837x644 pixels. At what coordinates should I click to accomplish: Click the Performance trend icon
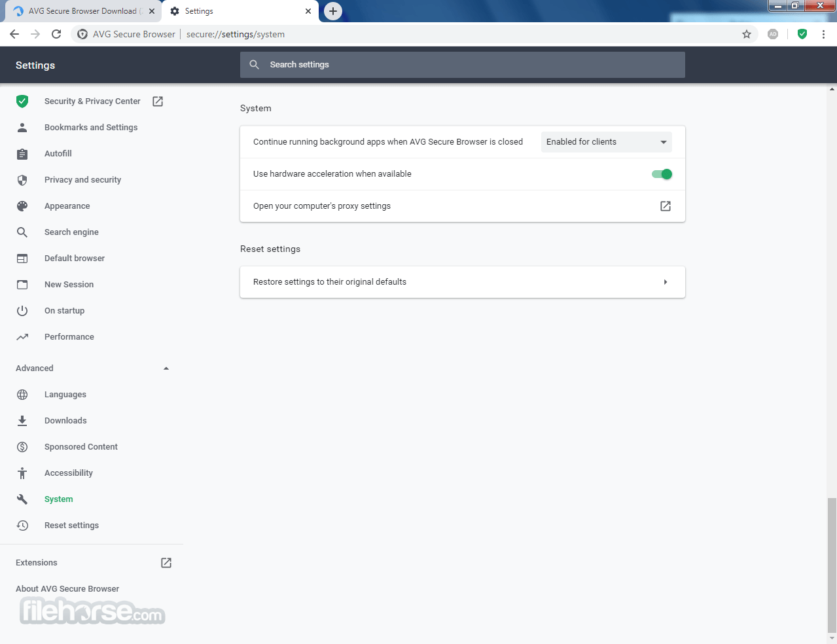click(22, 337)
